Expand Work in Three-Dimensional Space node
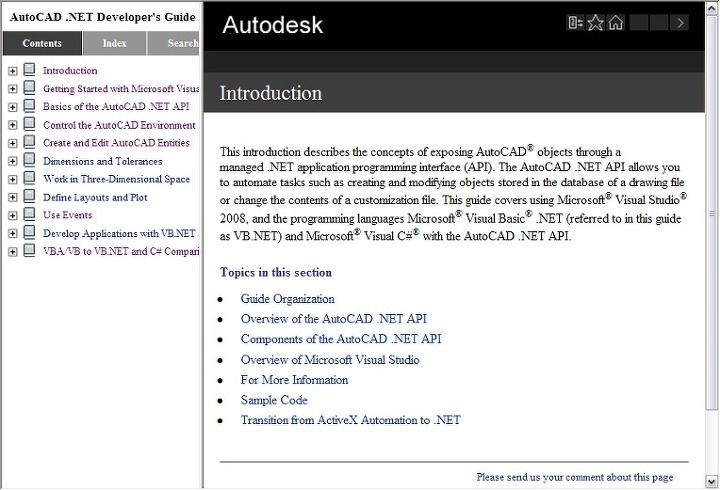 coord(12,180)
